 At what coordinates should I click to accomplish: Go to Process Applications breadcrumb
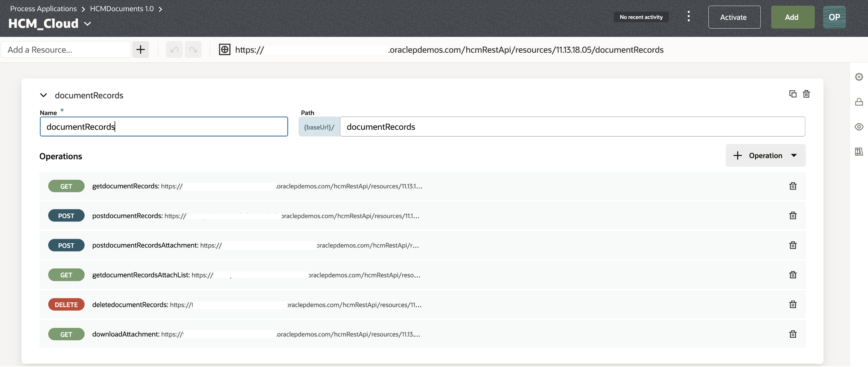point(43,9)
